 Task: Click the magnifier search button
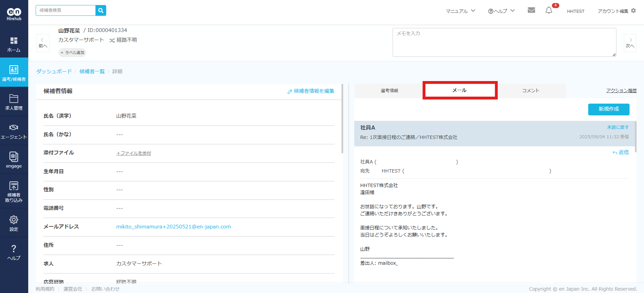click(x=100, y=10)
